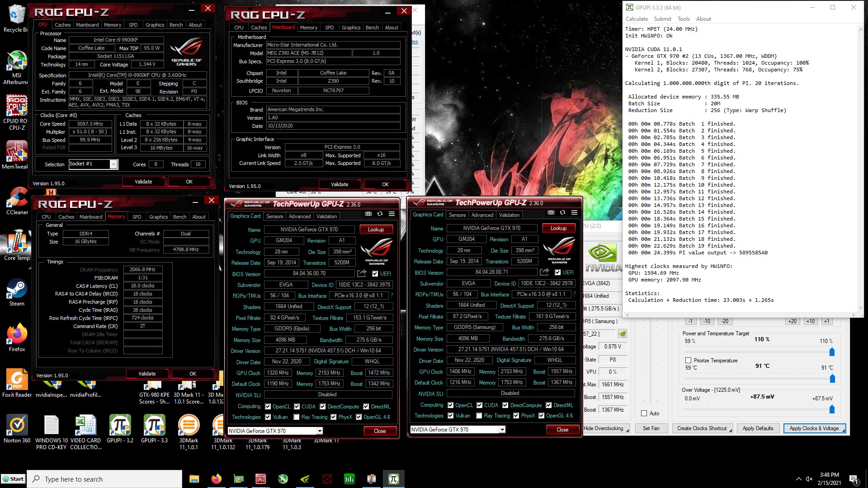Click volume muted icon in system tray
This screenshot has height=488, width=868.
pyautogui.click(x=809, y=479)
